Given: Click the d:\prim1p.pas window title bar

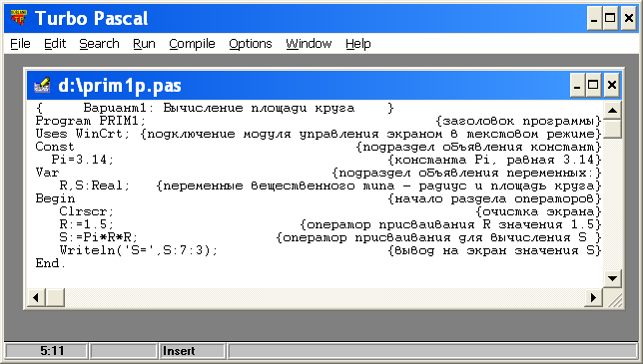Looking at the screenshot, I should pyautogui.click(x=323, y=85).
